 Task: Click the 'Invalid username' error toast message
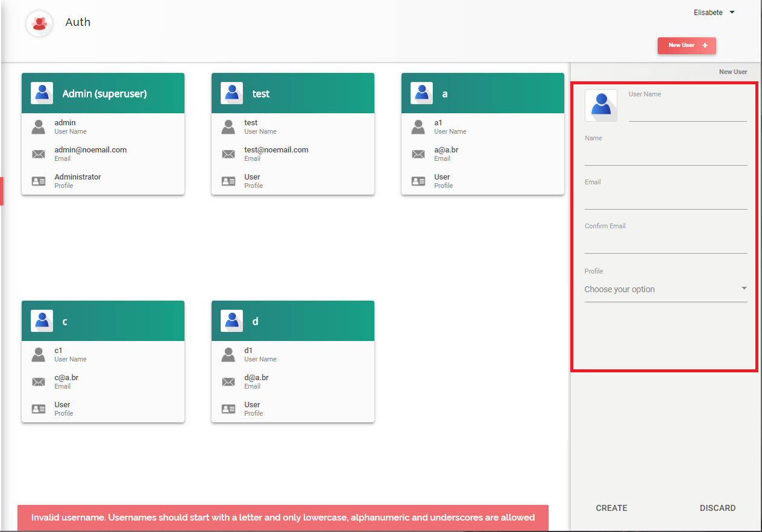click(x=283, y=517)
